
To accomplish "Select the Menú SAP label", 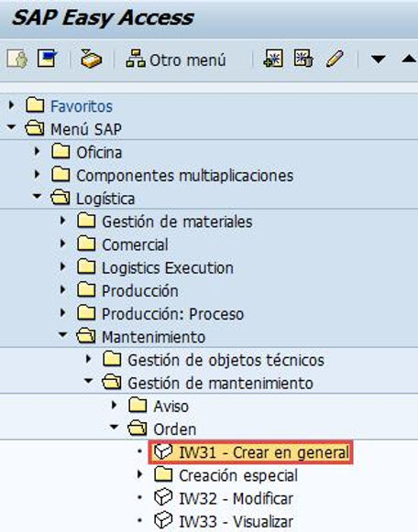I will (x=86, y=129).
